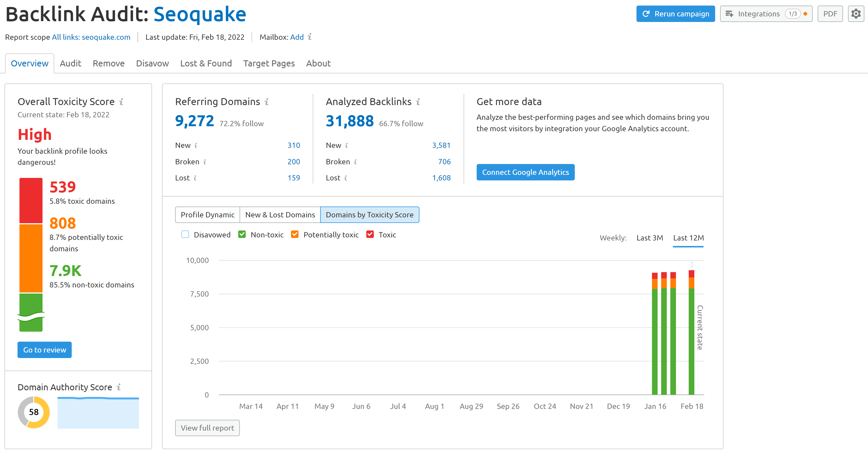The height and width of the screenshot is (452, 868).
Task: Click the Rerun campaign button
Action: pyautogui.click(x=676, y=14)
